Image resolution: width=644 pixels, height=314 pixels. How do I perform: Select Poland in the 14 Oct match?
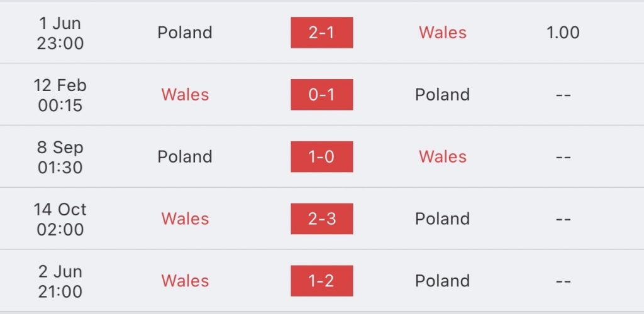(x=442, y=219)
